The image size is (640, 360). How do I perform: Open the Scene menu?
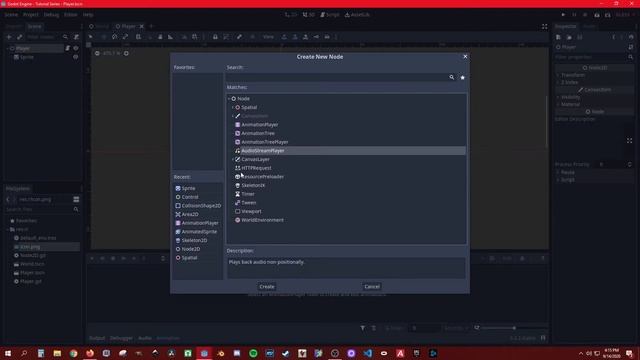point(11,15)
